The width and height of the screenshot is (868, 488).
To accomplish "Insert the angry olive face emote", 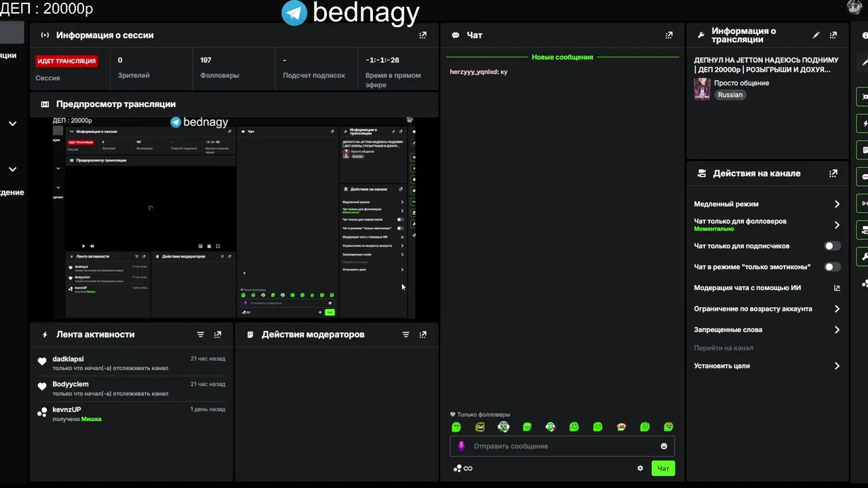I will pos(480,427).
